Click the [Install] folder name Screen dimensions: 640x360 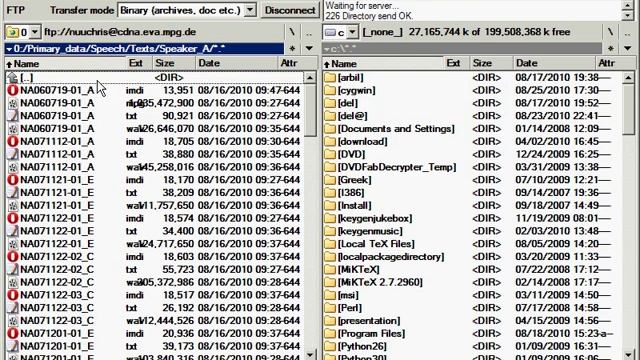pyautogui.click(x=354, y=205)
